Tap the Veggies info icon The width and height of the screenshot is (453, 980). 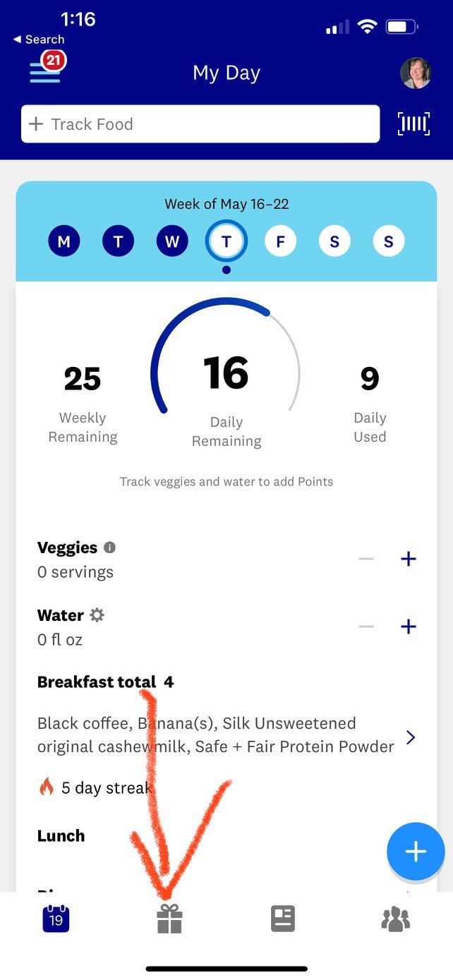click(x=108, y=548)
